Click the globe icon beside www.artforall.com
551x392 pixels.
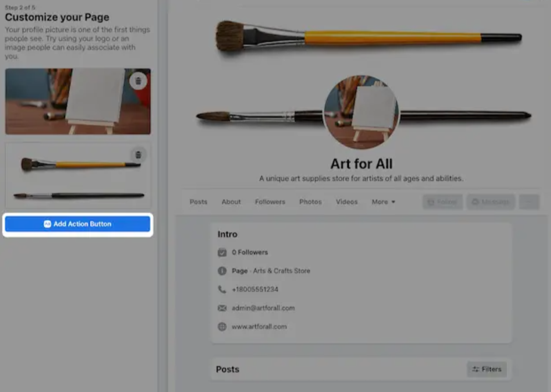tap(222, 327)
